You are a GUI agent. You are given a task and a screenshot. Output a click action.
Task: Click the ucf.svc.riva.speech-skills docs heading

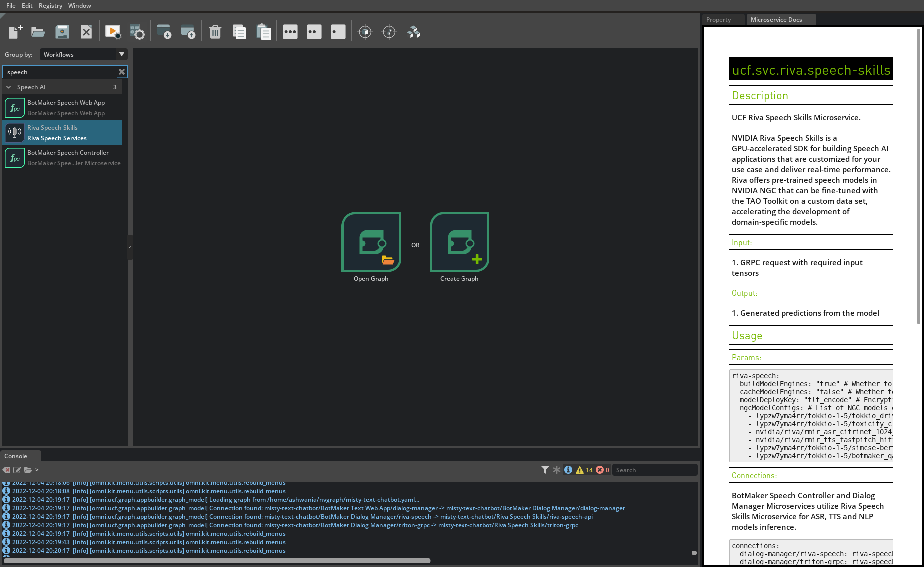click(811, 70)
